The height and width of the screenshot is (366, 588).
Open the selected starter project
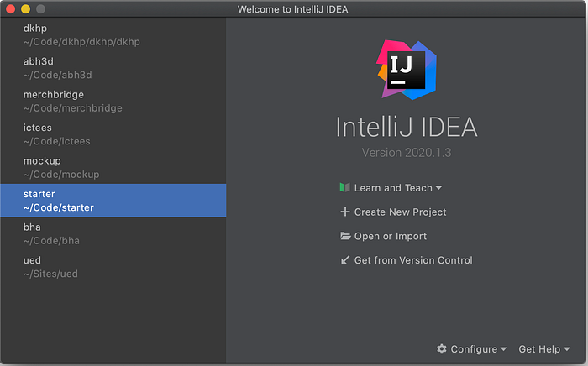click(x=113, y=200)
